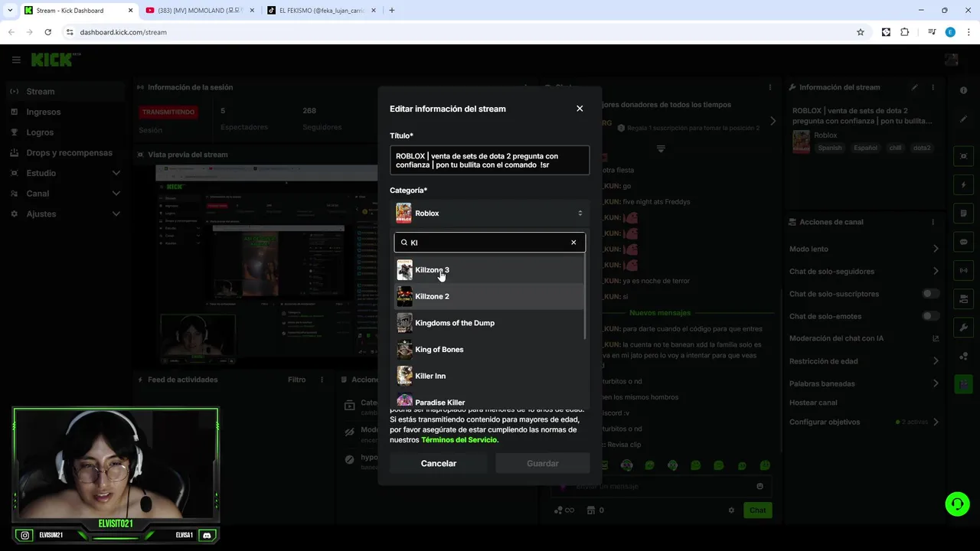
Task: Open the Categoría dropdown showing Roblox
Action: 490,214
